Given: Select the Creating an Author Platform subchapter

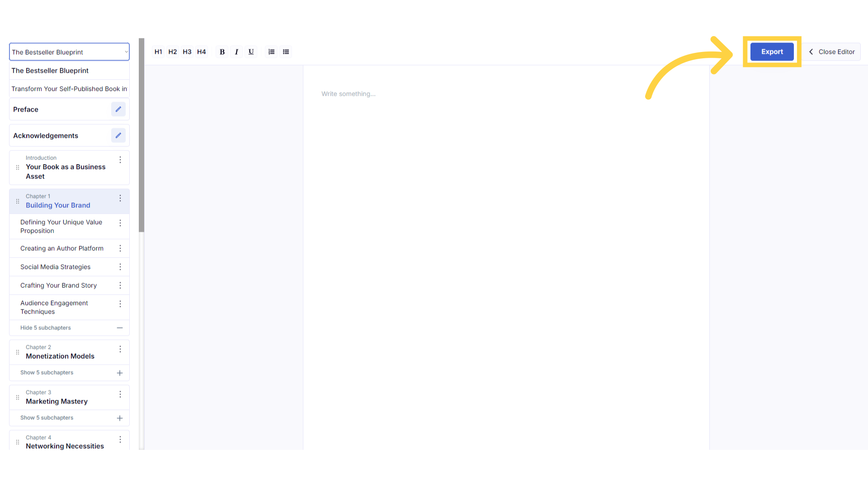Looking at the screenshot, I should (x=62, y=249).
